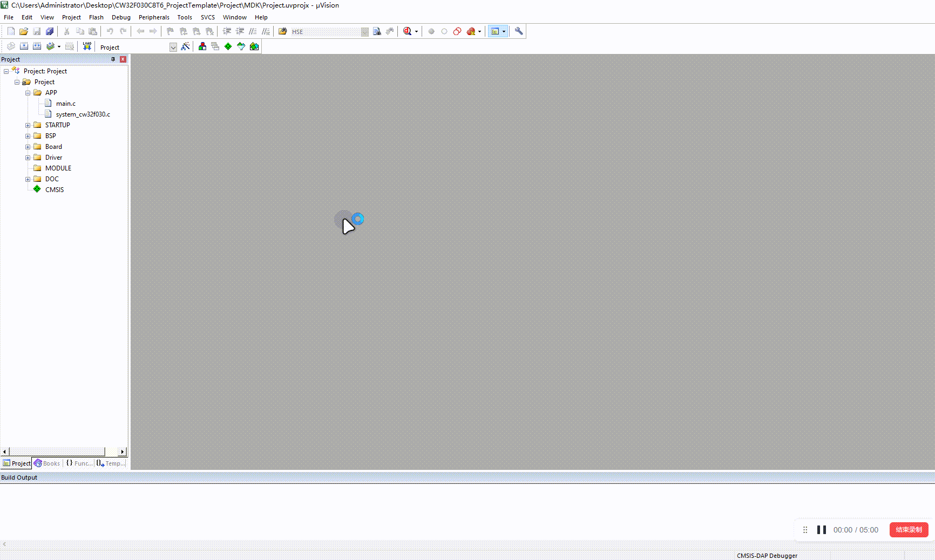Click the Indent selection icon

[227, 31]
